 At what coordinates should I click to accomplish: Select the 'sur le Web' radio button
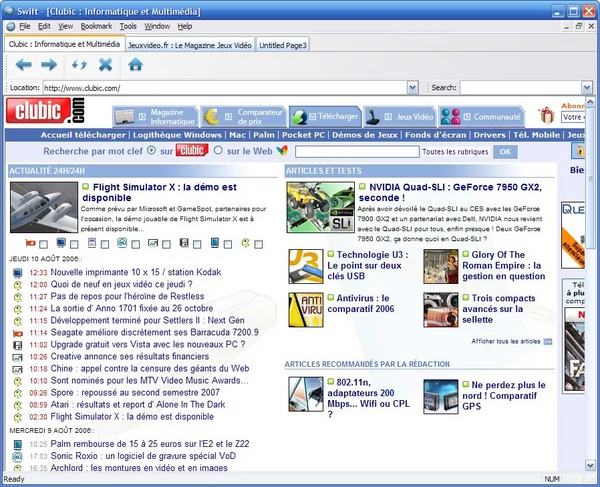(x=218, y=150)
